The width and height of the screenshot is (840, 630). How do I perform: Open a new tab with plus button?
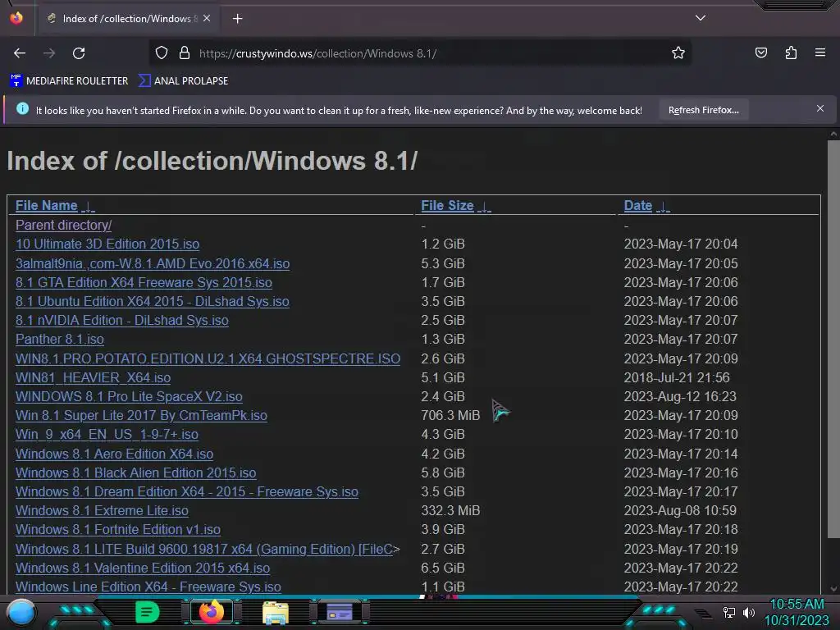(237, 19)
